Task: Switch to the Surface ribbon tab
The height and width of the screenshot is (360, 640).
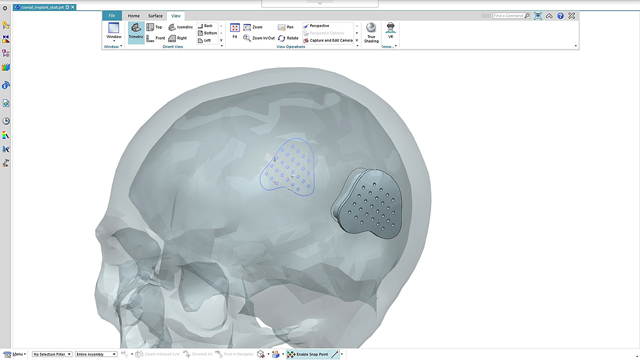Action: tap(155, 16)
